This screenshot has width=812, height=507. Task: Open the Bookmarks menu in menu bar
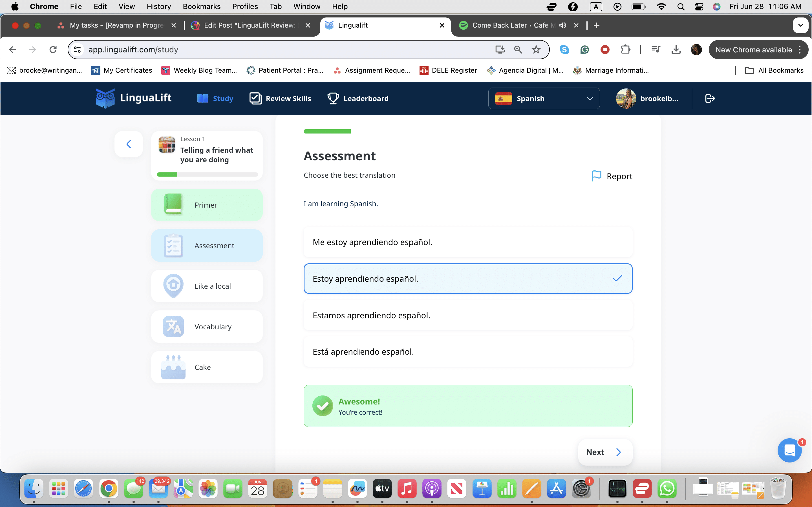[201, 6]
